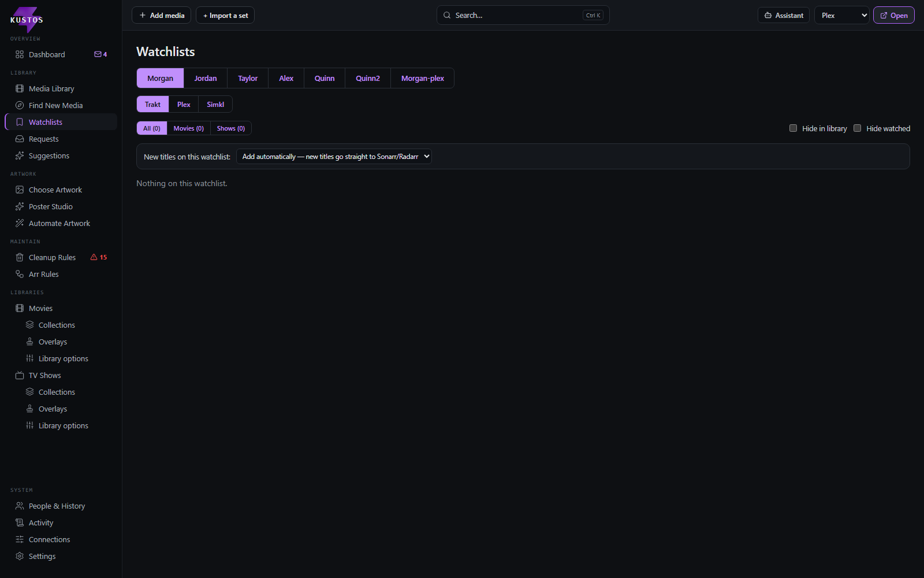Open the Dashboard page icon
Image resolution: width=924 pixels, height=578 pixels.
(20, 54)
